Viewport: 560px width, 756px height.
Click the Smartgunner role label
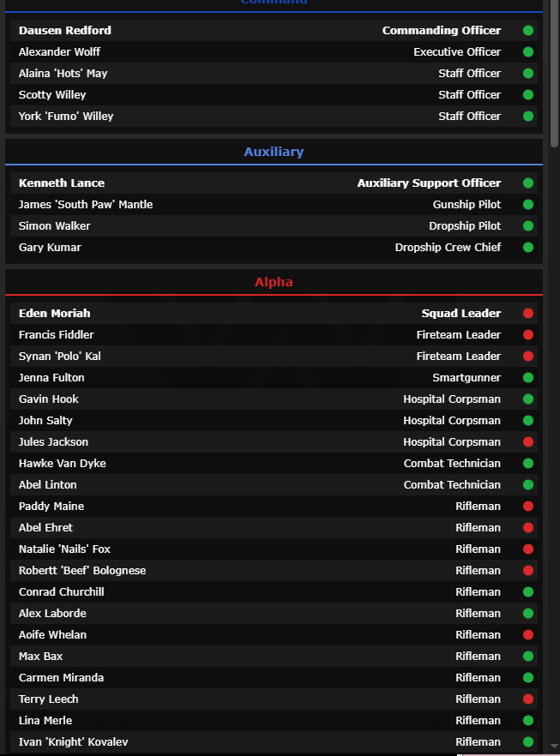pyautogui.click(x=467, y=378)
